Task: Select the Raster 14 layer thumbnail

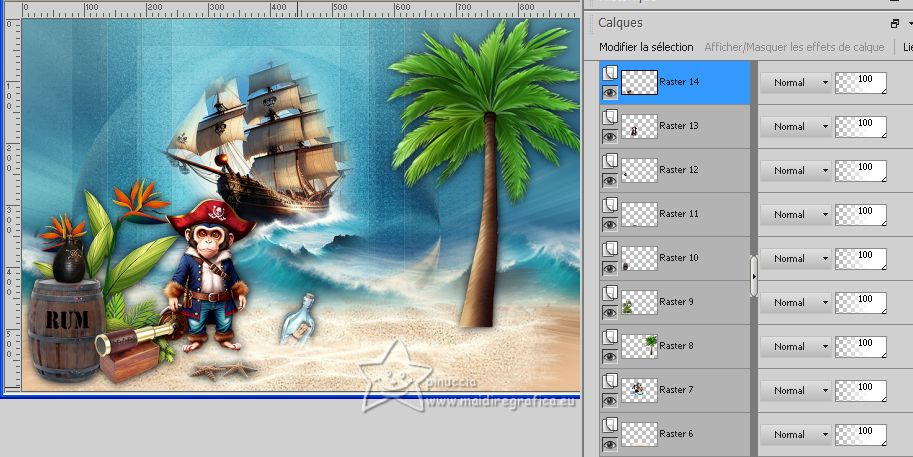Action: point(639,82)
